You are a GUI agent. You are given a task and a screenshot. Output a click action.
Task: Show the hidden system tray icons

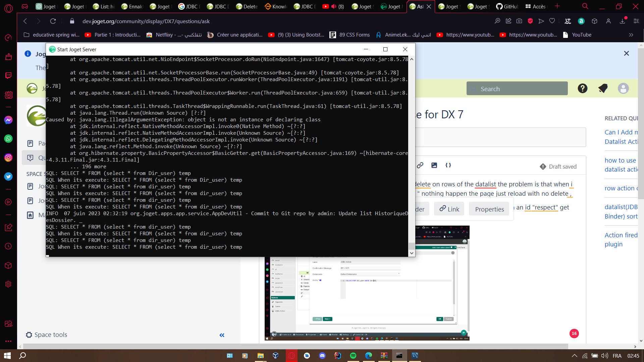coord(574,356)
